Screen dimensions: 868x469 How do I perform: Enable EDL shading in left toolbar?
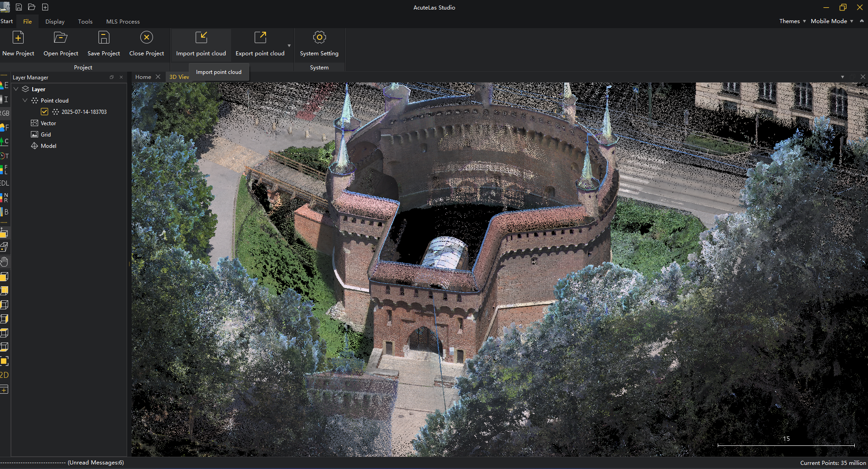(x=5, y=183)
